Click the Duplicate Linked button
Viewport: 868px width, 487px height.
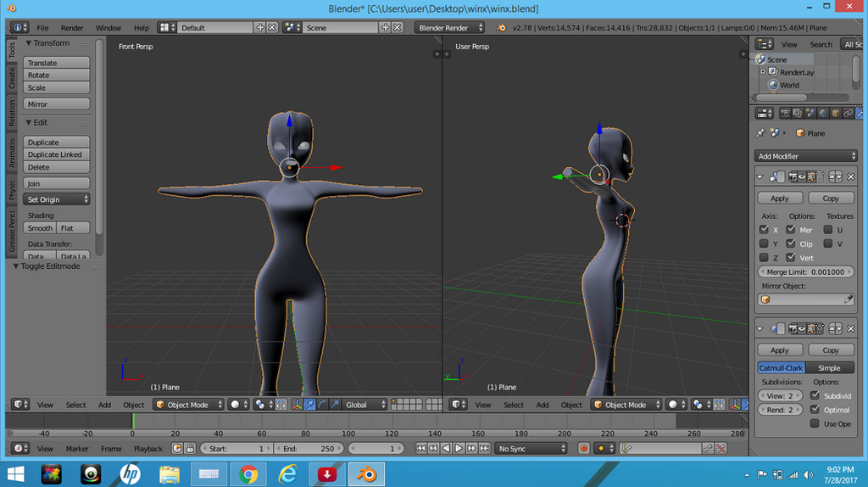pos(57,154)
